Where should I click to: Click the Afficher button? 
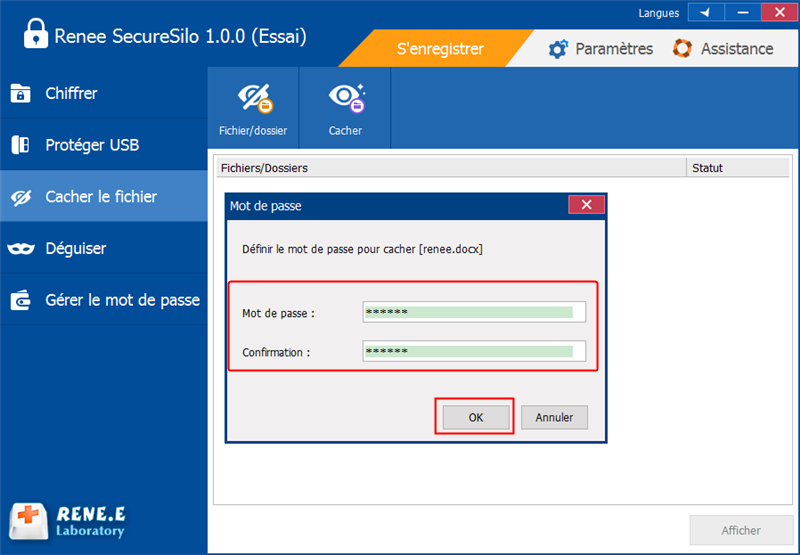pyautogui.click(x=741, y=530)
